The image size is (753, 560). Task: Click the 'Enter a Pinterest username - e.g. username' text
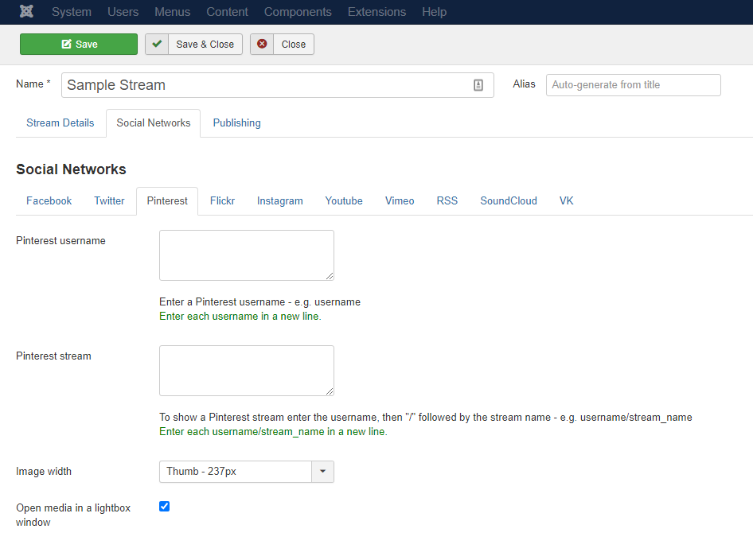pos(259,301)
